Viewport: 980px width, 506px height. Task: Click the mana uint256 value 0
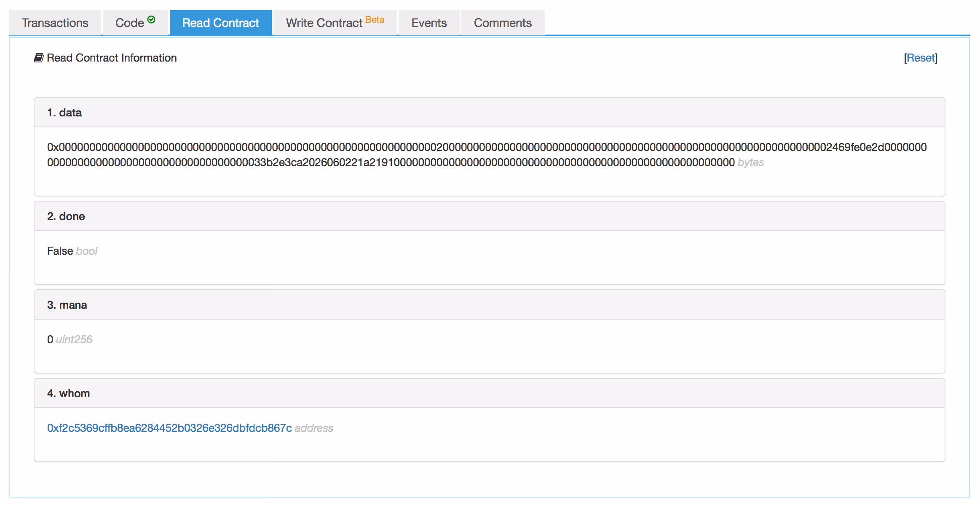click(x=50, y=339)
